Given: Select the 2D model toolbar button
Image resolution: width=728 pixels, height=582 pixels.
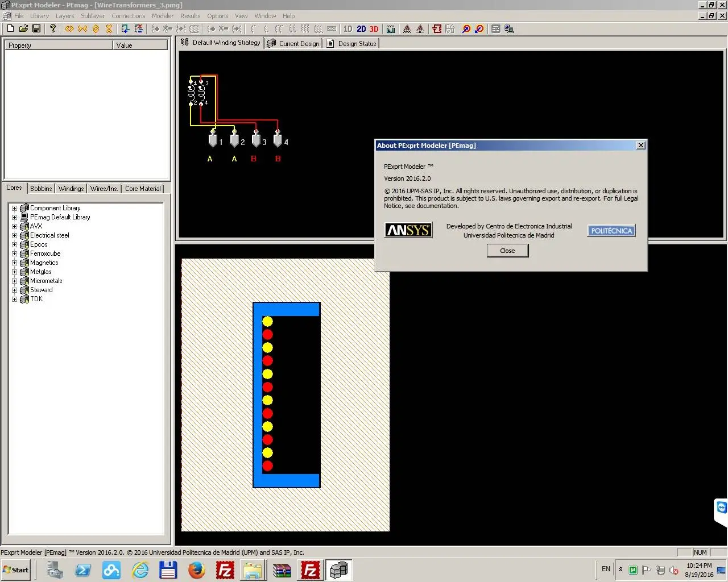Looking at the screenshot, I should (x=361, y=29).
